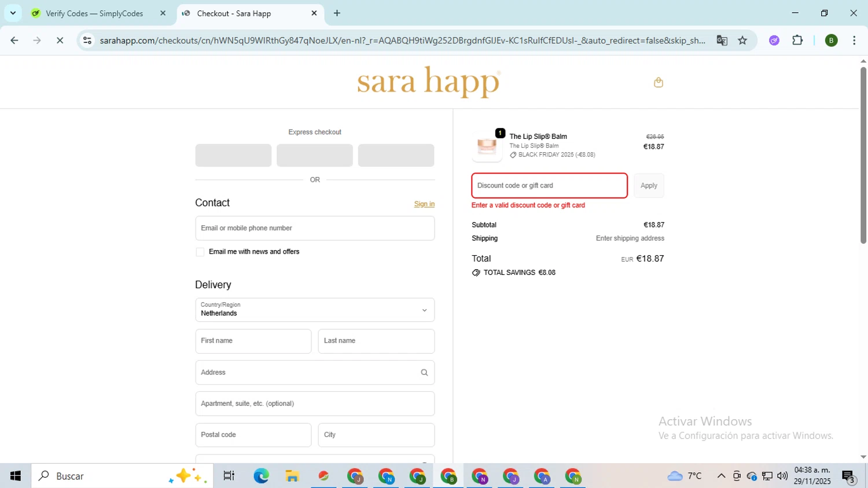The width and height of the screenshot is (868, 488).
Task: Close the Verify Codes SimplyCodes tab
Action: pos(163,13)
